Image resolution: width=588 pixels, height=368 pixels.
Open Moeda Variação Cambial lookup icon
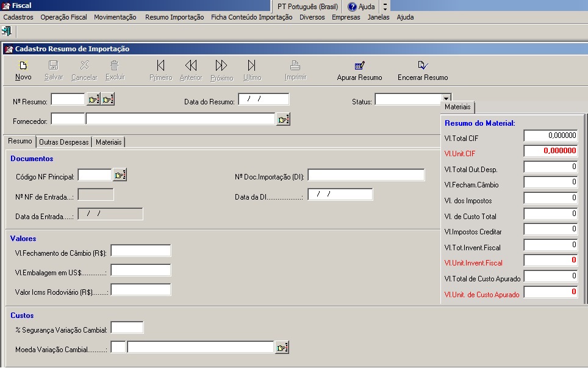[x=282, y=348]
